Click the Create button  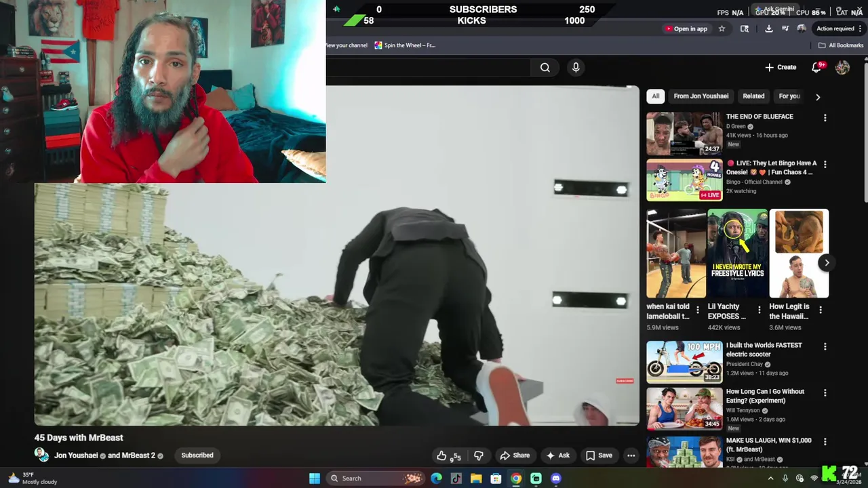(781, 67)
